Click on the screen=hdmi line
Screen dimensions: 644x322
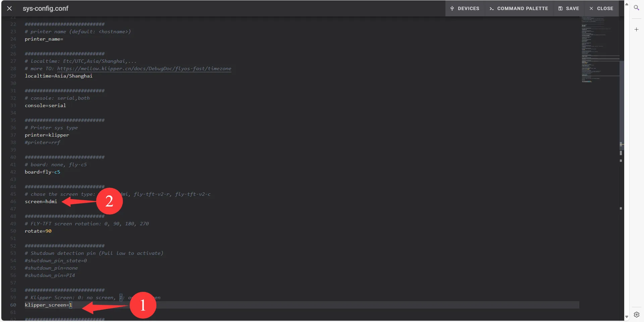41,201
